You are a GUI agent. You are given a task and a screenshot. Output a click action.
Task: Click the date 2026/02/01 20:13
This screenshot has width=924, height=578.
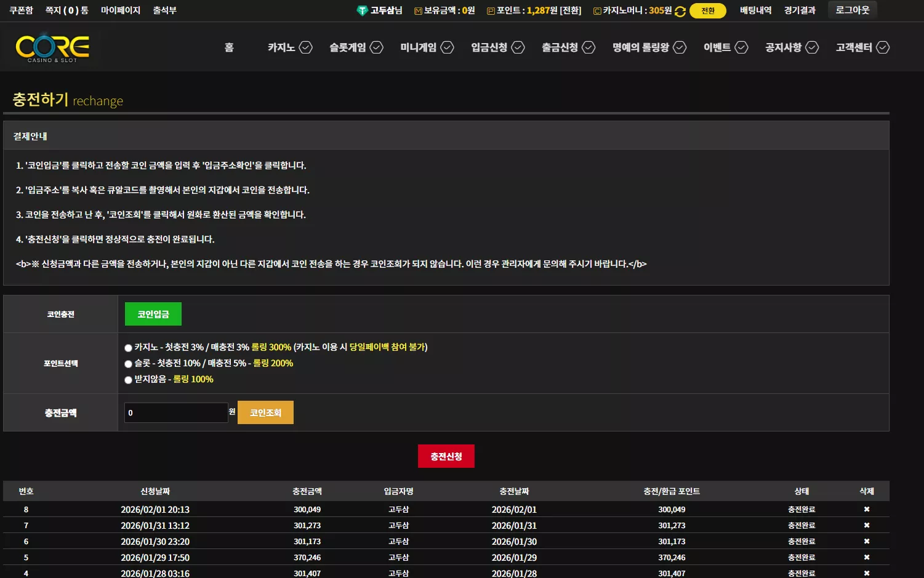tap(155, 510)
